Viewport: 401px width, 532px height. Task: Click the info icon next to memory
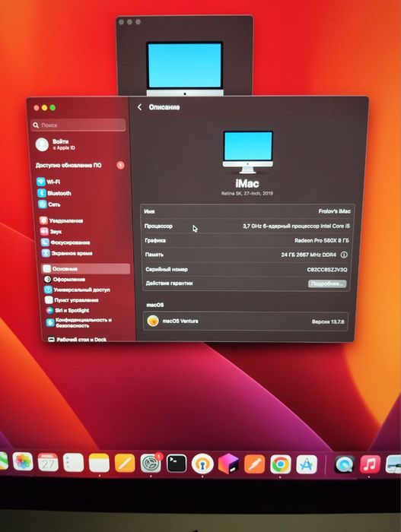344,255
